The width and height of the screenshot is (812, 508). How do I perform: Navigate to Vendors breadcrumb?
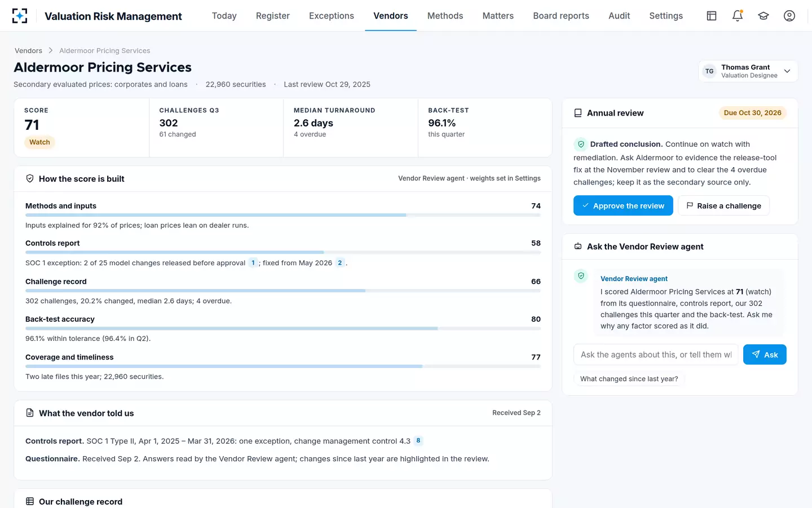[28, 51]
